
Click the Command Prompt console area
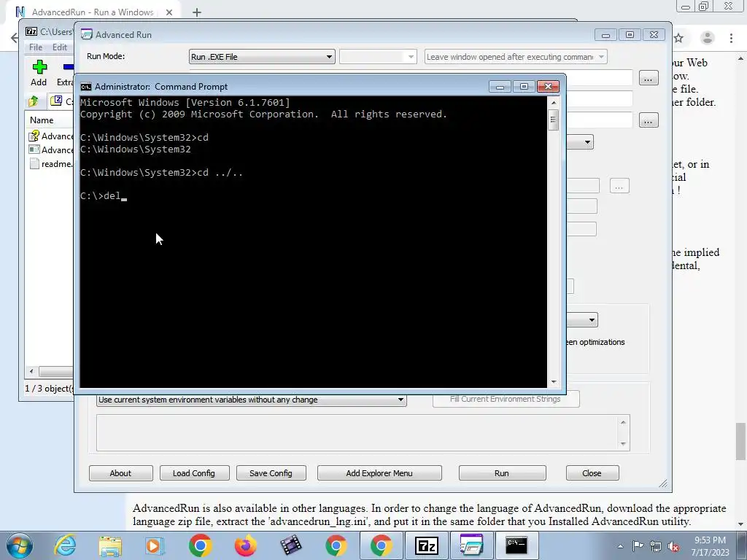pyautogui.click(x=314, y=242)
